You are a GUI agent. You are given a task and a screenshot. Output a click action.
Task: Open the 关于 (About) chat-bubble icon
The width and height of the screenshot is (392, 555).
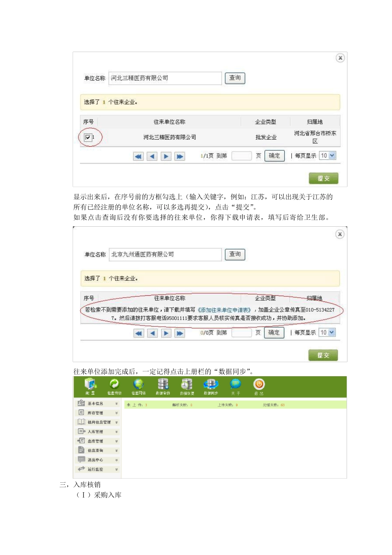point(235,384)
